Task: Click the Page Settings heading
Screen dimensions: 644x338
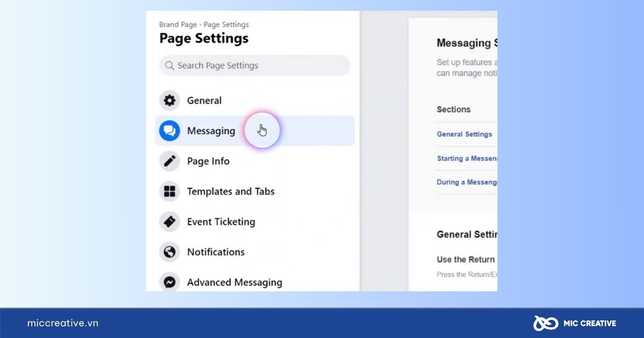Action: click(x=204, y=39)
